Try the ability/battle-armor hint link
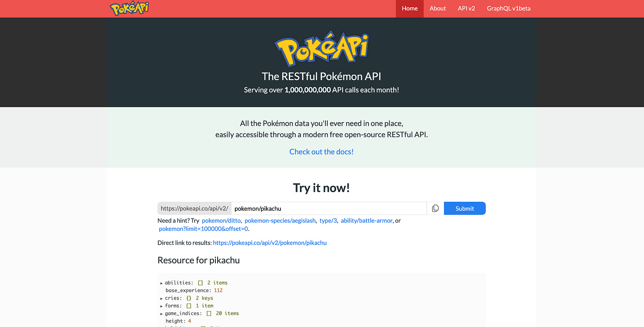The image size is (644, 327). tap(366, 220)
